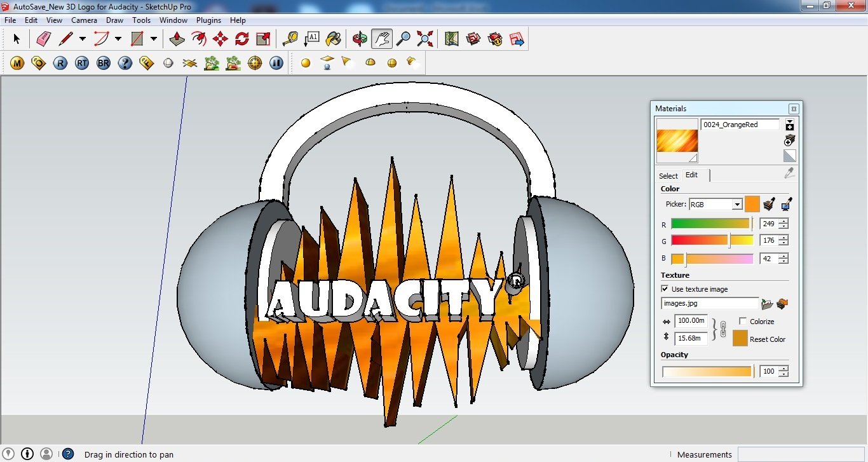Enable the Colorize checkbox
The width and height of the screenshot is (868, 462).
[x=743, y=322]
